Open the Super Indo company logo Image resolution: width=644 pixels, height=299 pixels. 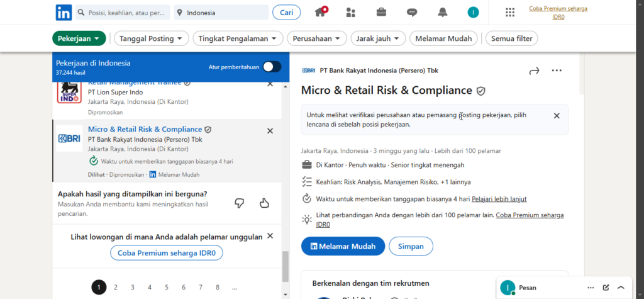click(69, 92)
